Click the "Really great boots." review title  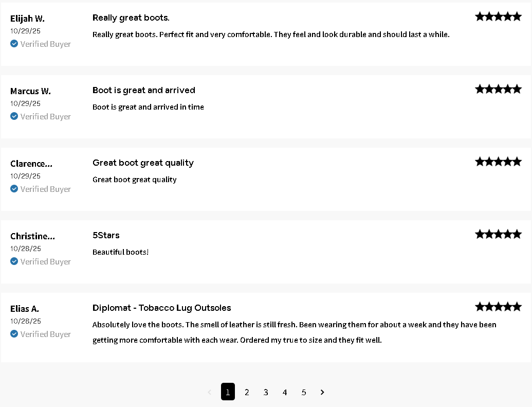131,17
